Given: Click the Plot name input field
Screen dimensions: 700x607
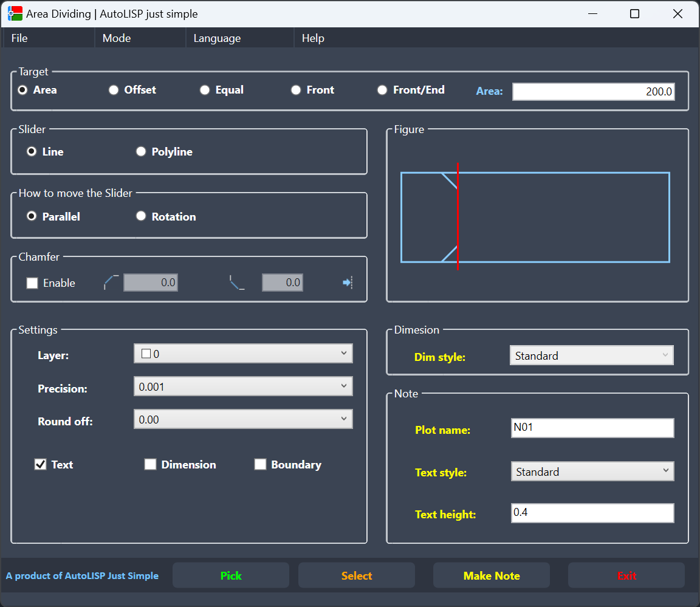Looking at the screenshot, I should click(592, 428).
